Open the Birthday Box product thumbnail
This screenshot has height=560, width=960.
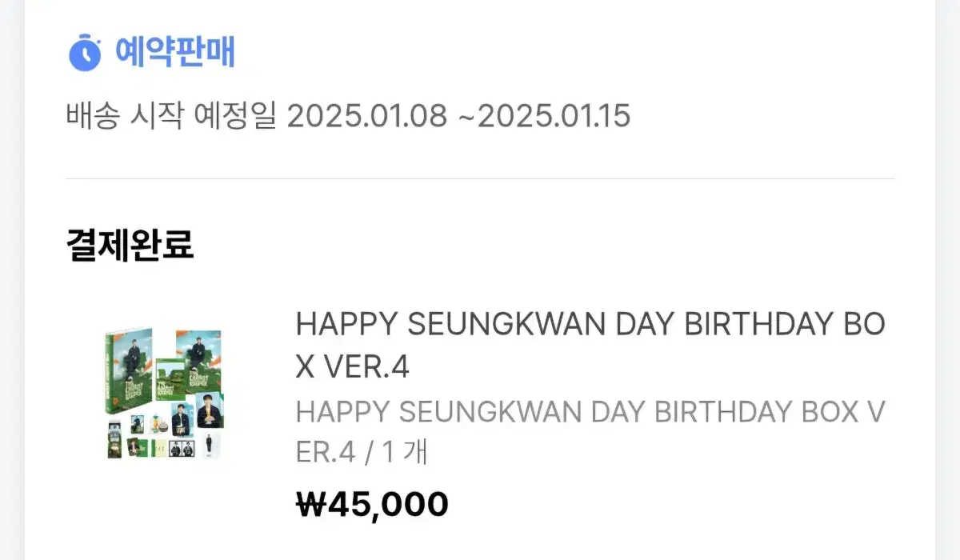tap(164, 393)
